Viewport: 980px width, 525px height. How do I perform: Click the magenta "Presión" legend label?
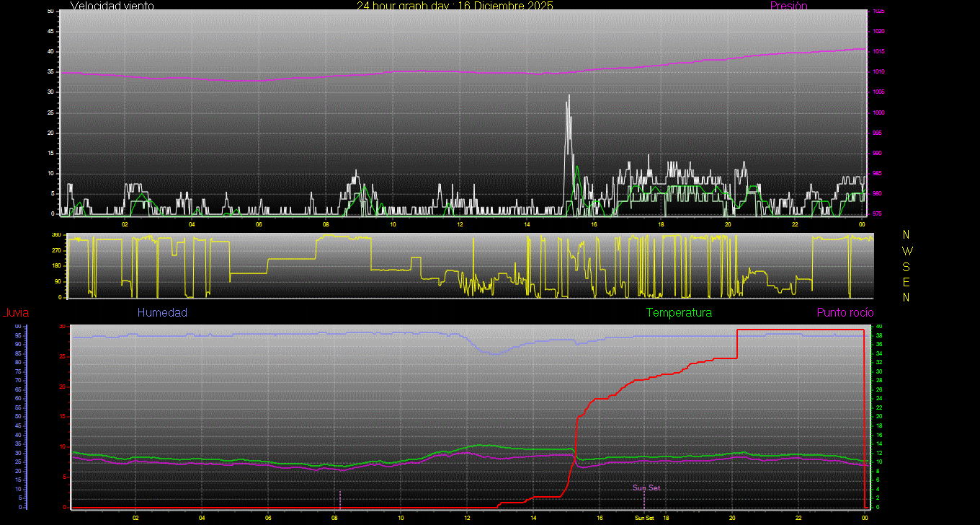[x=788, y=6]
